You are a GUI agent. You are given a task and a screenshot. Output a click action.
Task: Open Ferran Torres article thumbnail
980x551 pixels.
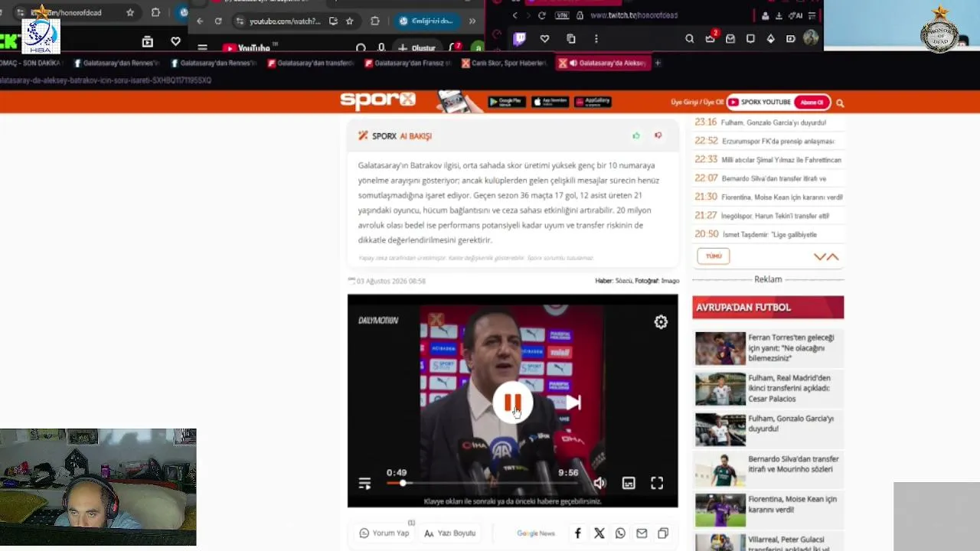tap(720, 348)
